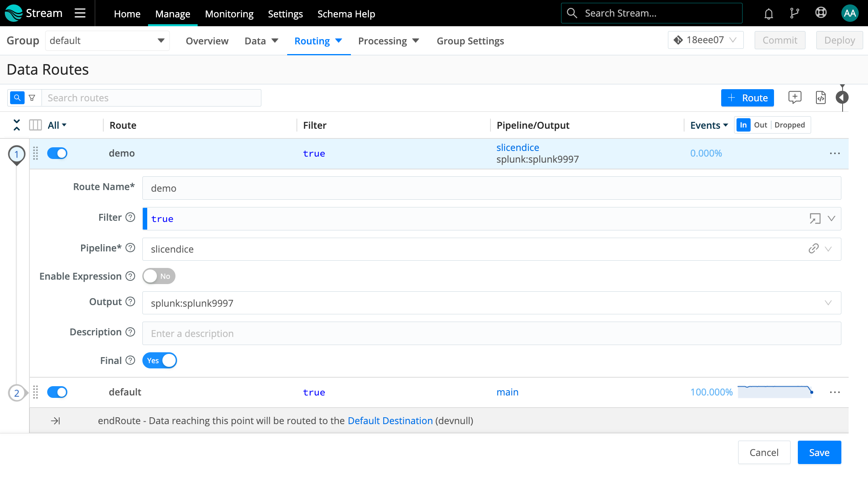Click the pipeline link chain icon
Viewport: 868px width, 481px height.
point(813,249)
